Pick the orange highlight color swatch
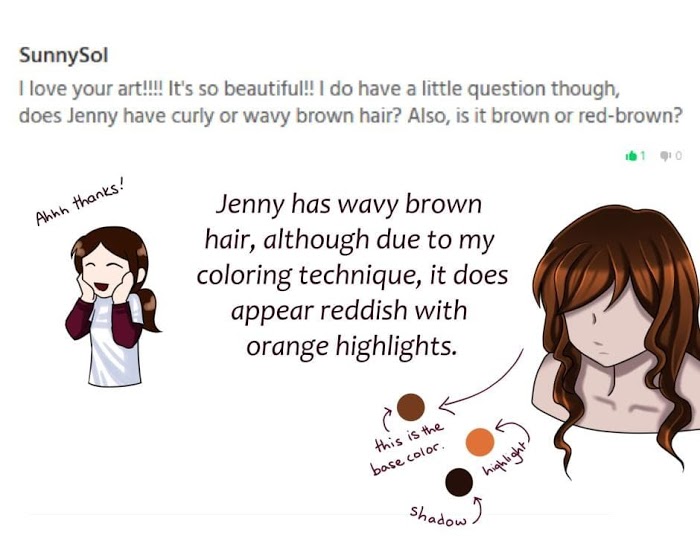This screenshot has height=541, width=700. click(x=480, y=442)
